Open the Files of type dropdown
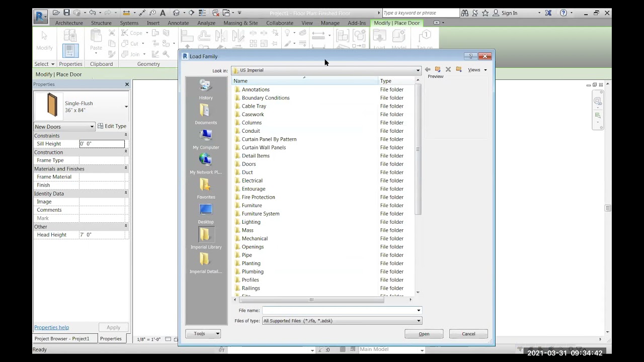Viewport: 644px width, 362px height. coord(418,321)
